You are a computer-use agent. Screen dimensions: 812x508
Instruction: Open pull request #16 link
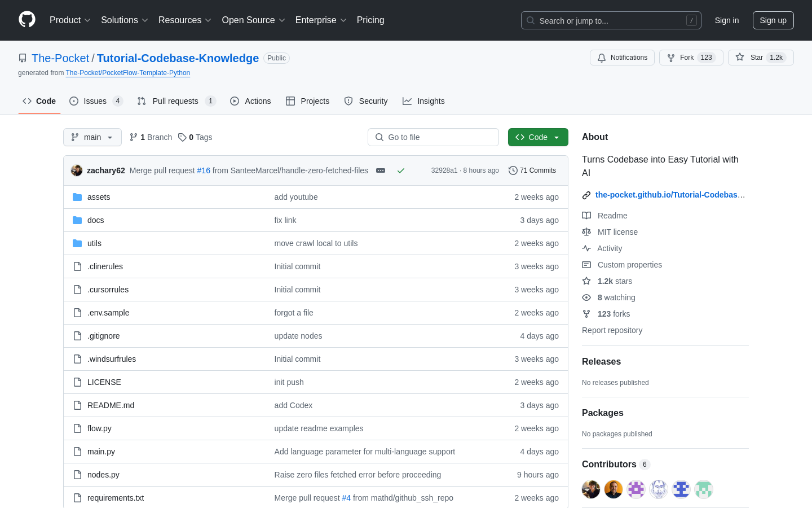tap(204, 170)
